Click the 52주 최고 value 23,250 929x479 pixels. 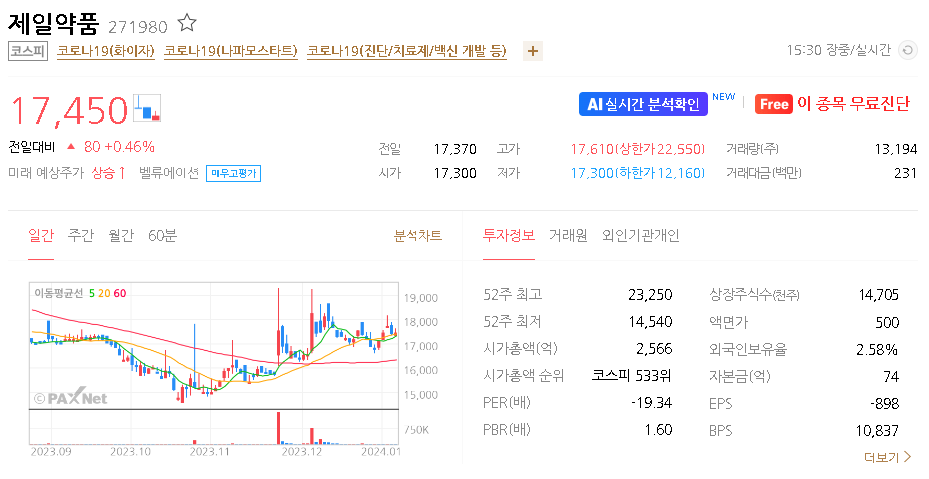click(x=651, y=295)
